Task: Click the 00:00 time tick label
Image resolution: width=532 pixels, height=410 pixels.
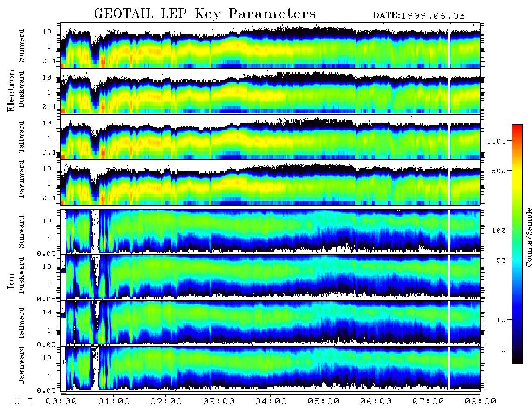Action: pos(61,402)
